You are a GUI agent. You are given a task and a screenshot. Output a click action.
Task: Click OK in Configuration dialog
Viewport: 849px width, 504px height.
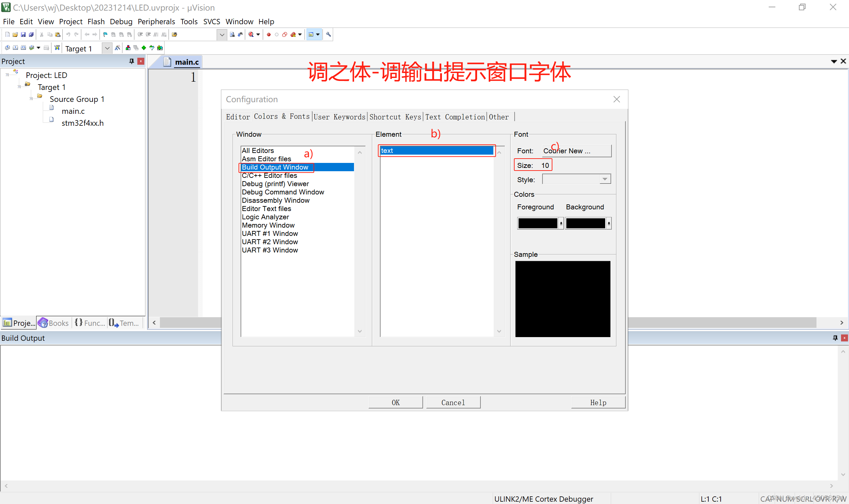[395, 402]
